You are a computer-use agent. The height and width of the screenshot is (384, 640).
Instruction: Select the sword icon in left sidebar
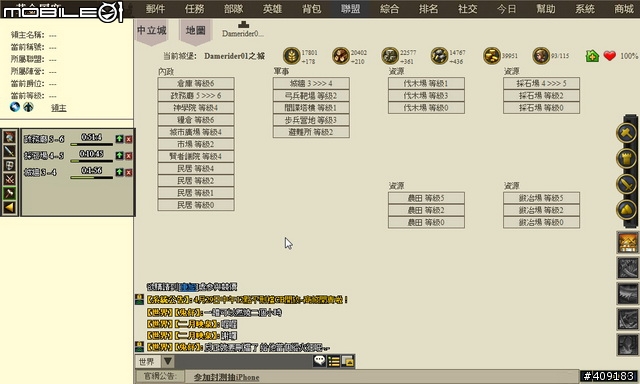tap(9, 151)
